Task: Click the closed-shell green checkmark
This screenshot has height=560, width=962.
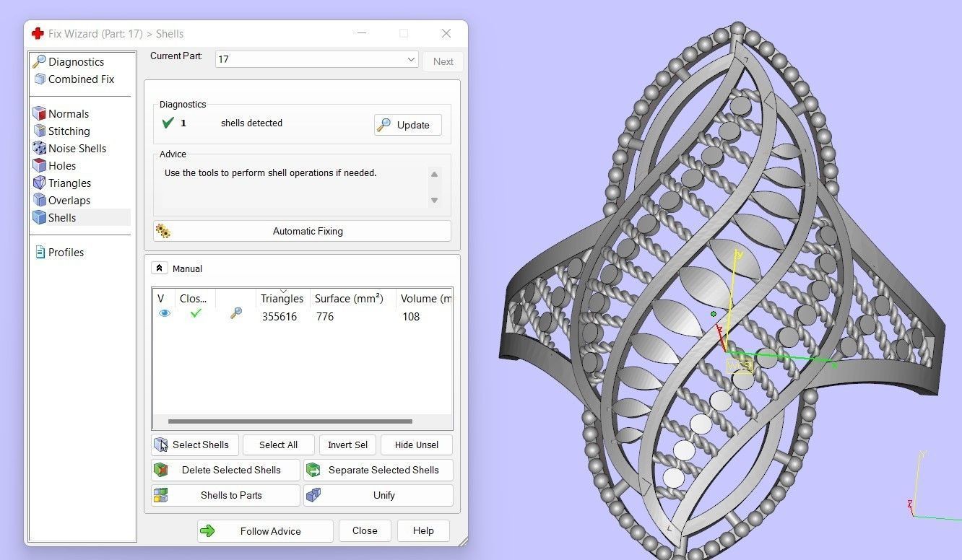Action: pos(196,314)
